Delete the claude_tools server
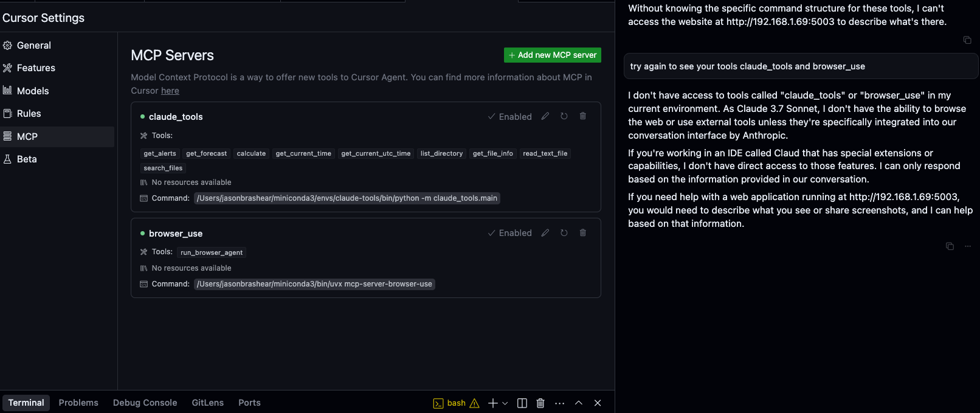 [x=583, y=116]
